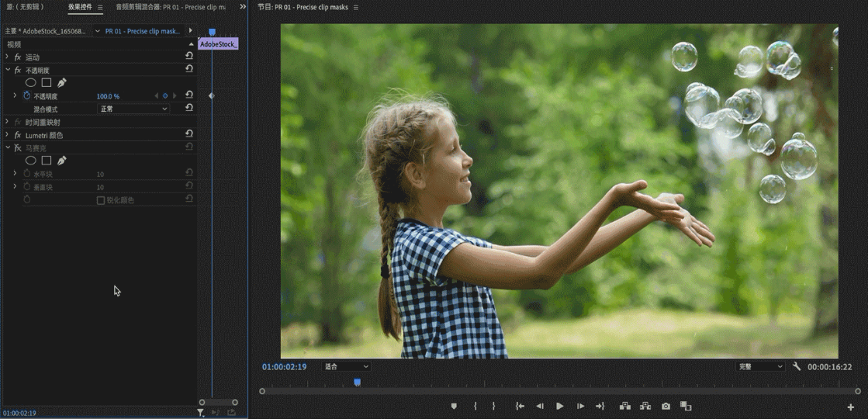Click the Lift button in transport controls
868x419 pixels.
click(x=624, y=406)
